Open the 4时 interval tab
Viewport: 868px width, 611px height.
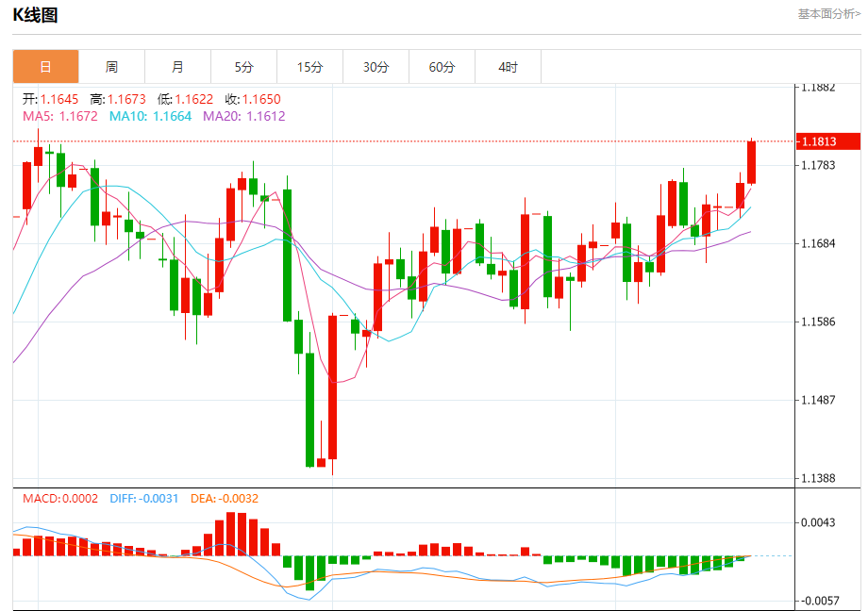[509, 67]
